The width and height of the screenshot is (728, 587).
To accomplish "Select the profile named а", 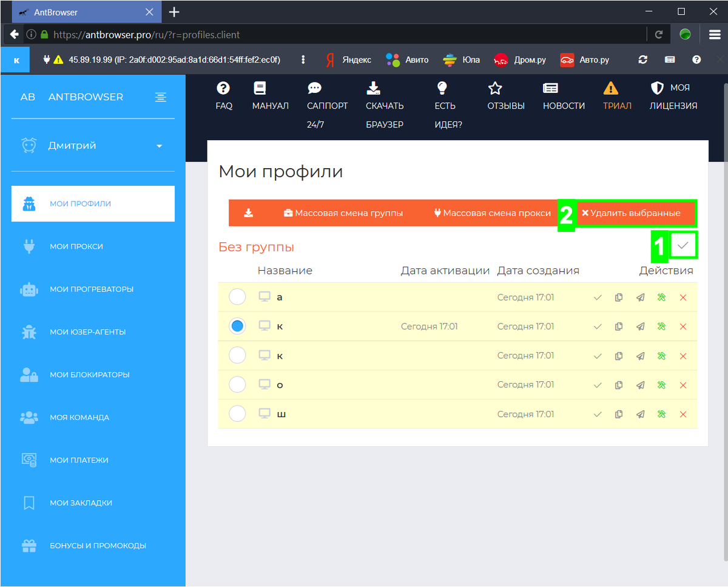I will pyautogui.click(x=237, y=297).
